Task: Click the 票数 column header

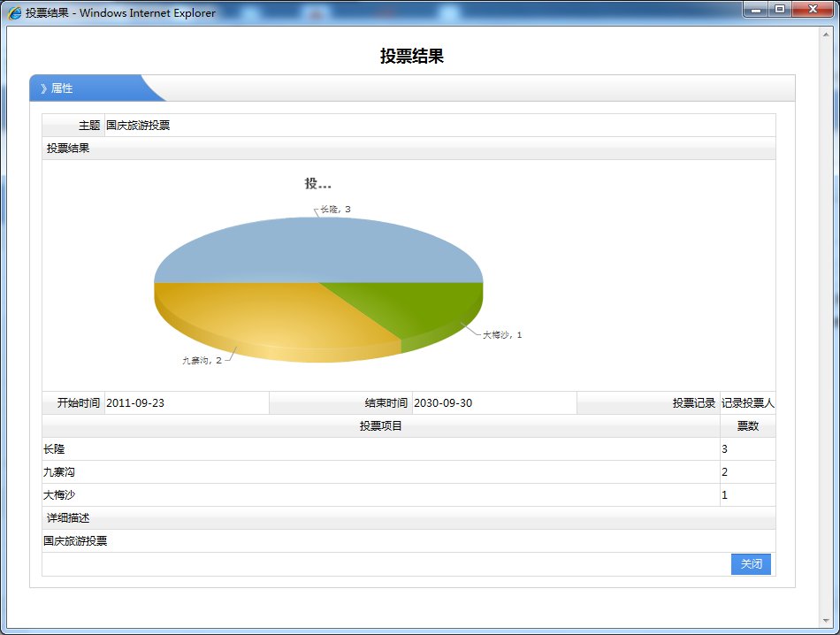Action: (x=747, y=426)
